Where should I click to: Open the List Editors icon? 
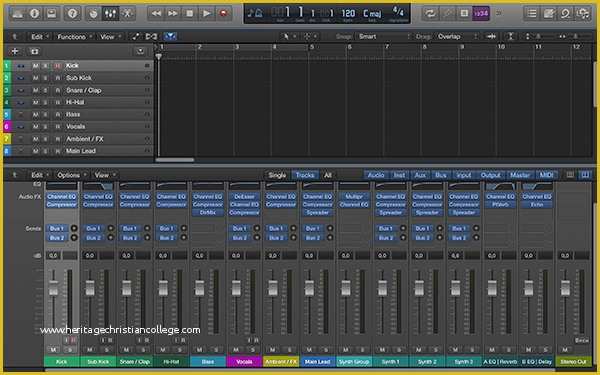click(x=532, y=14)
